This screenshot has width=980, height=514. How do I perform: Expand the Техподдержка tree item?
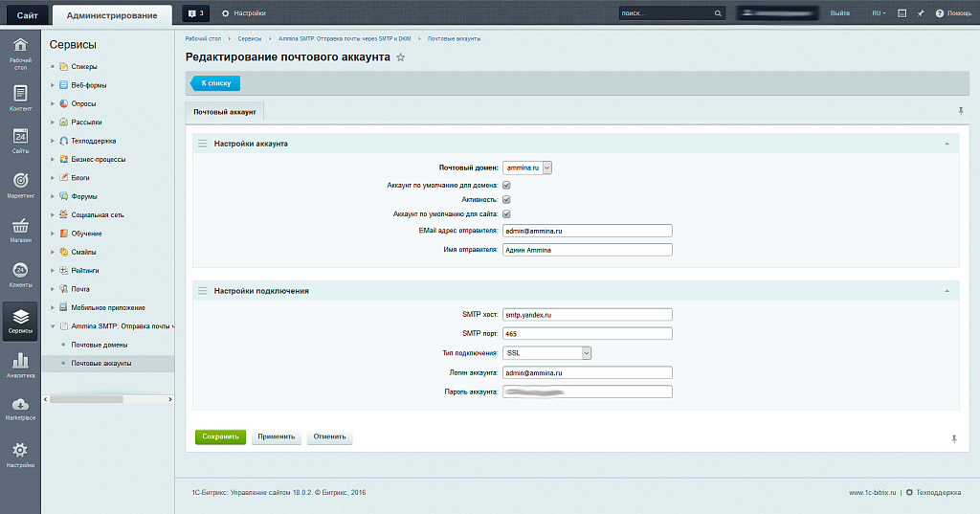53,141
